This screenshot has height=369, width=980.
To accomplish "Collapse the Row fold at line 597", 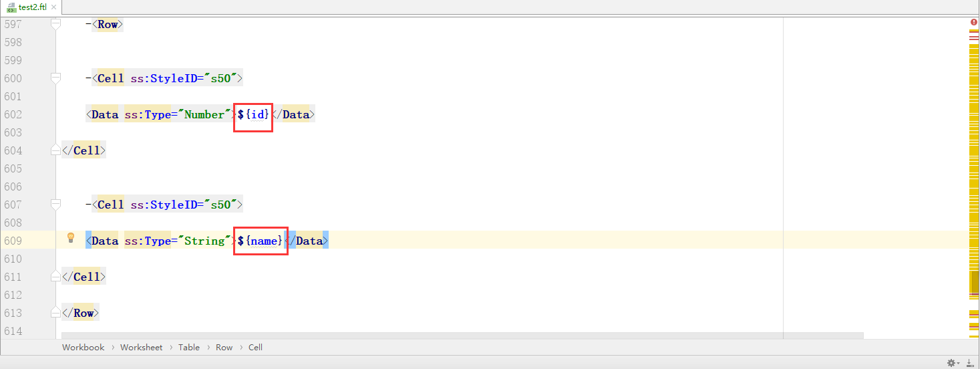I will point(55,24).
